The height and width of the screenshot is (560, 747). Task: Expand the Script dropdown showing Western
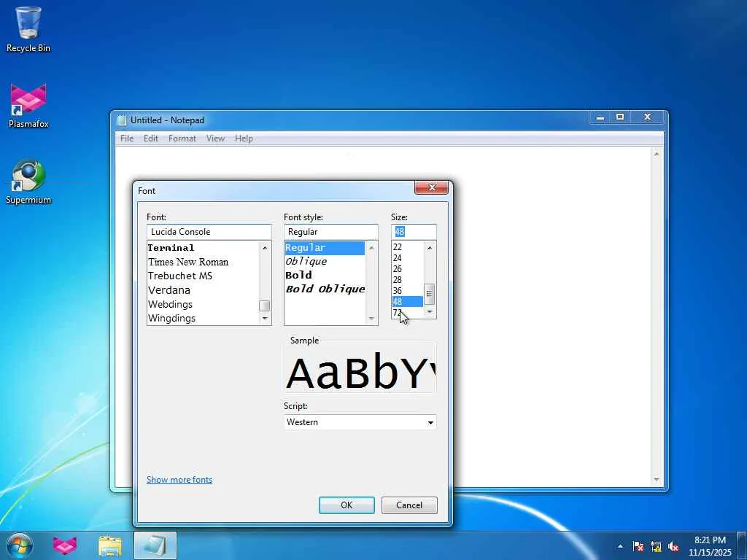point(430,422)
